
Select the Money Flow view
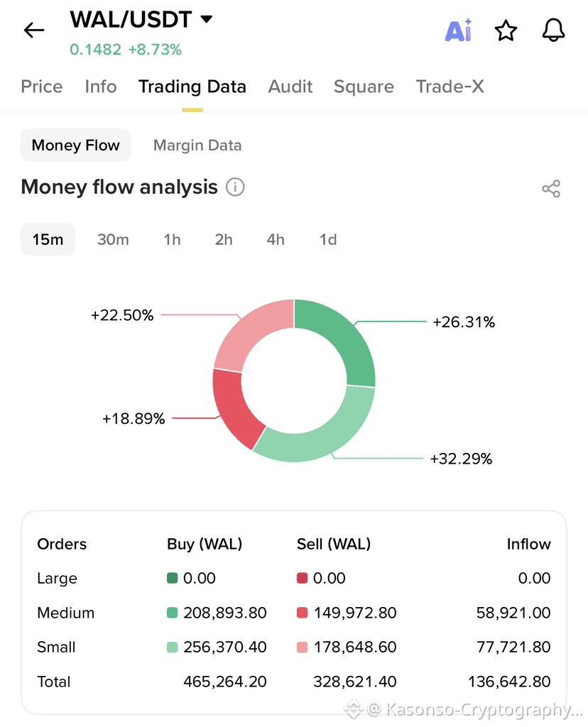click(x=76, y=146)
